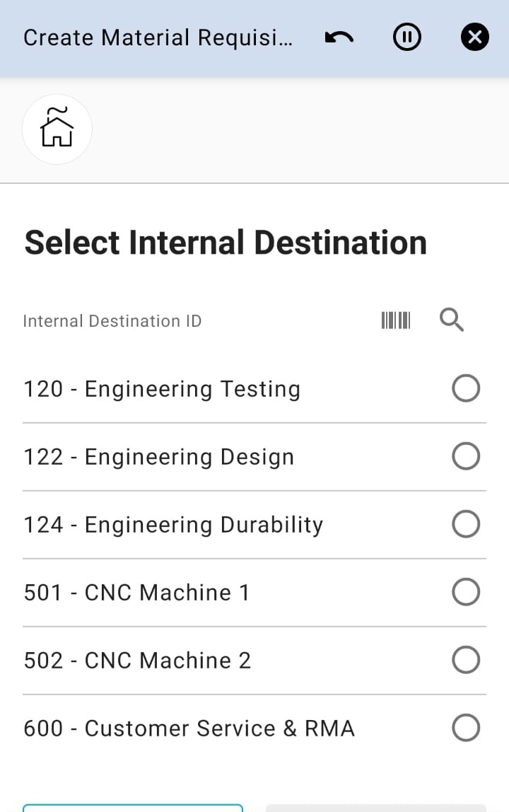Tap the '124 - Engineering Durability' list label
The height and width of the screenshot is (812, 509).
pyautogui.click(x=173, y=525)
